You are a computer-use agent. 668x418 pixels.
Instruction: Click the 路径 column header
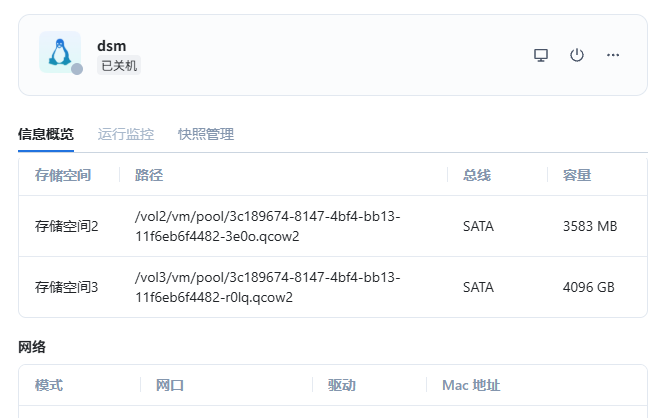(149, 175)
